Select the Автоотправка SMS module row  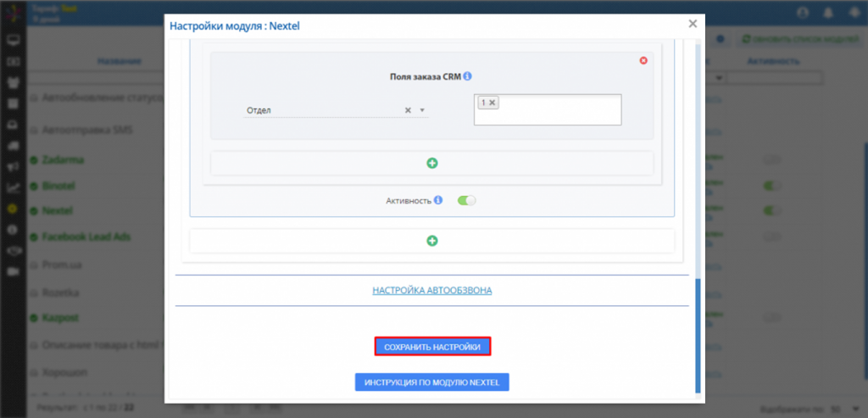click(x=87, y=131)
